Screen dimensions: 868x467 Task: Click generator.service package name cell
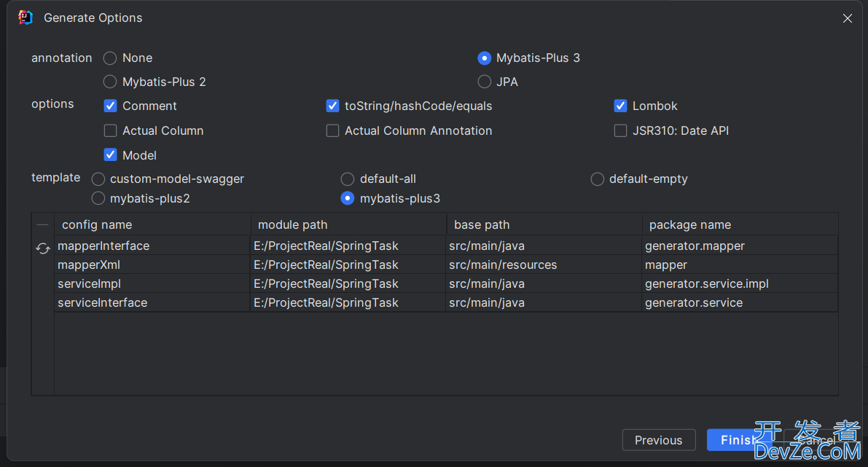[740, 302]
